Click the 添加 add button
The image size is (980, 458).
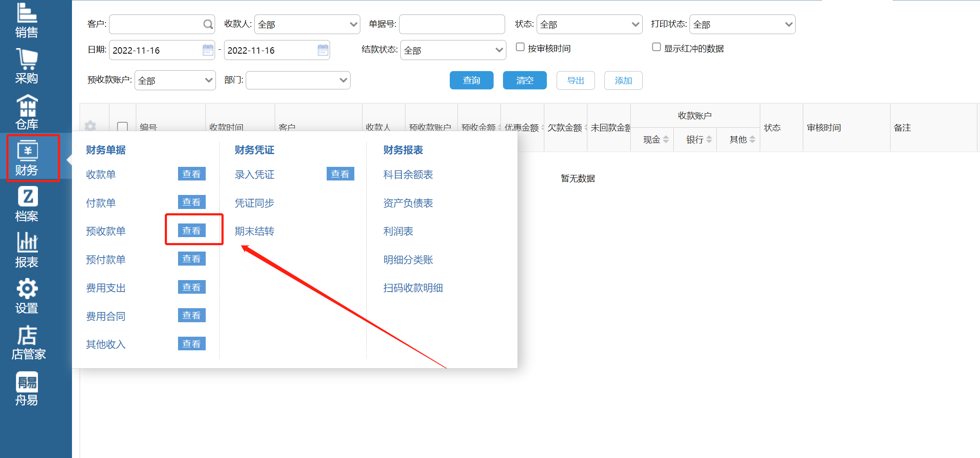[624, 80]
